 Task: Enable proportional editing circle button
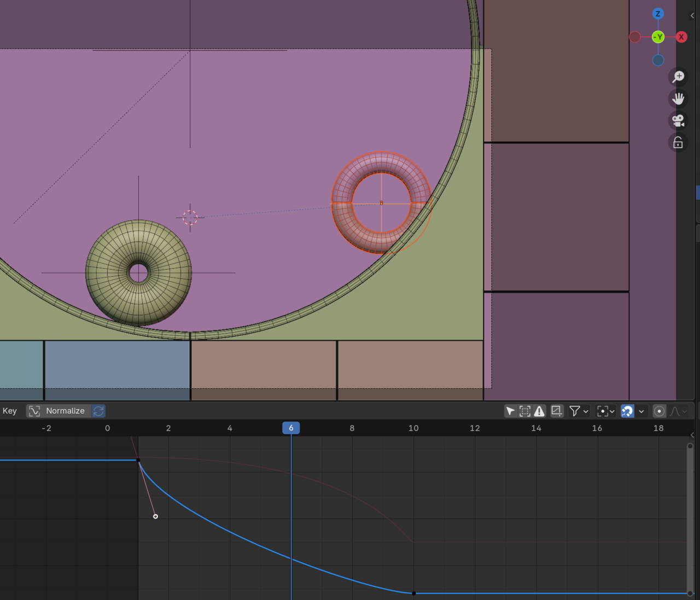click(x=659, y=411)
